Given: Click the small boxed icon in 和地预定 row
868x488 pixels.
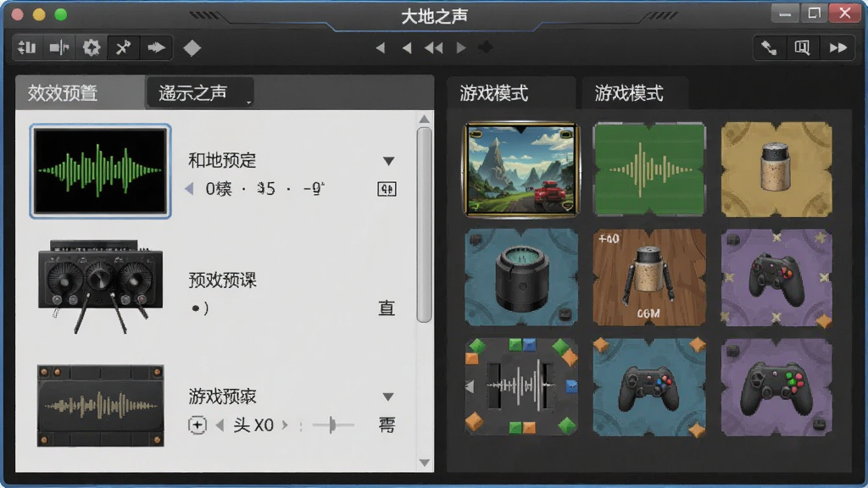Looking at the screenshot, I should click(387, 189).
